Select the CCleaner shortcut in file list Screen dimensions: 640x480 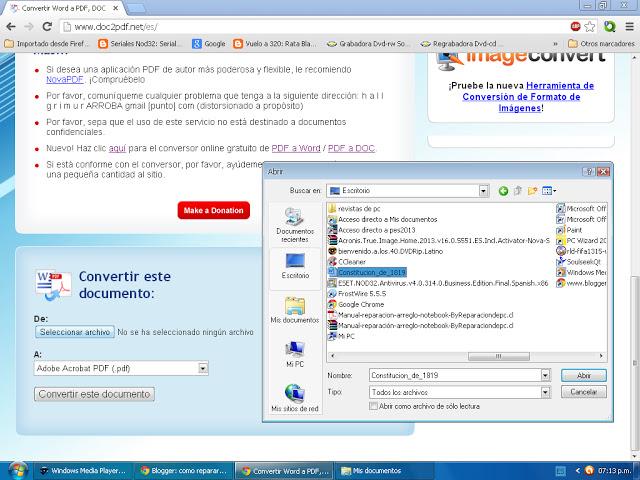click(x=347, y=262)
